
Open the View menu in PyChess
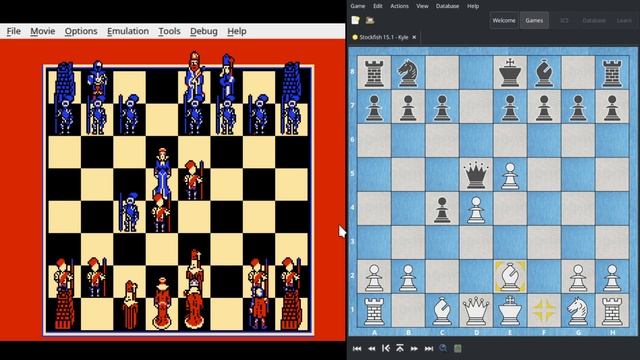click(x=422, y=6)
